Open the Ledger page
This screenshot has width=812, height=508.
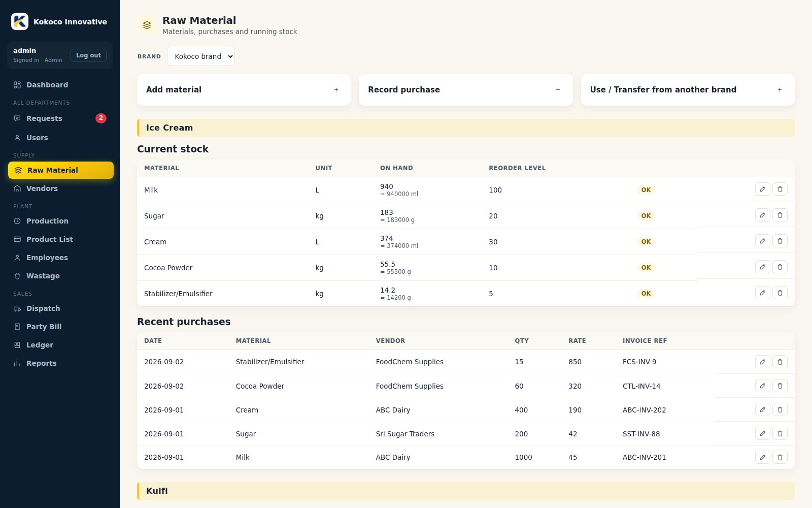60,345
